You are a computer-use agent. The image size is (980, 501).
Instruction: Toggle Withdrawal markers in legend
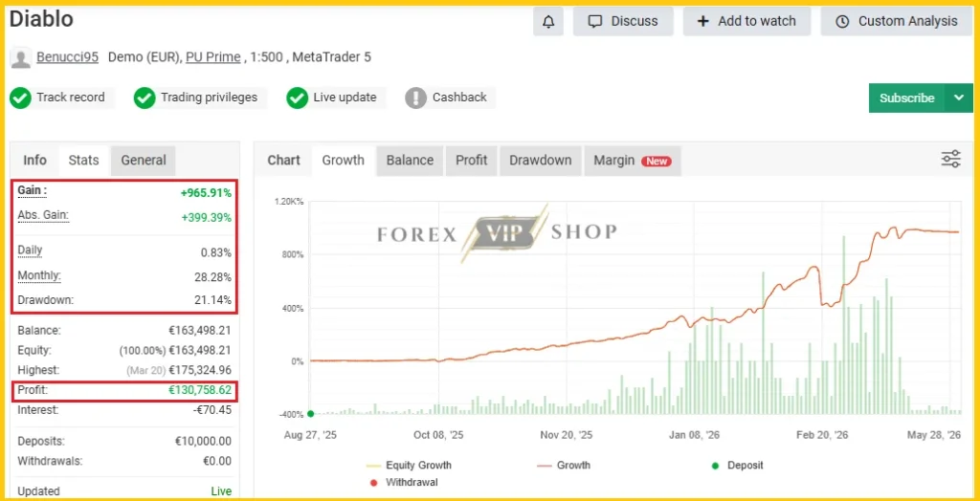point(404,482)
